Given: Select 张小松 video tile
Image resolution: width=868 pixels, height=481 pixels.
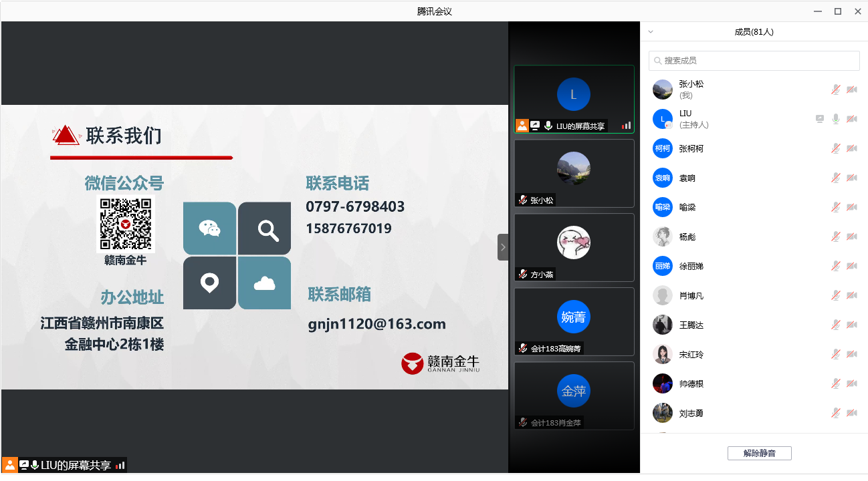Looking at the screenshot, I should click(574, 173).
